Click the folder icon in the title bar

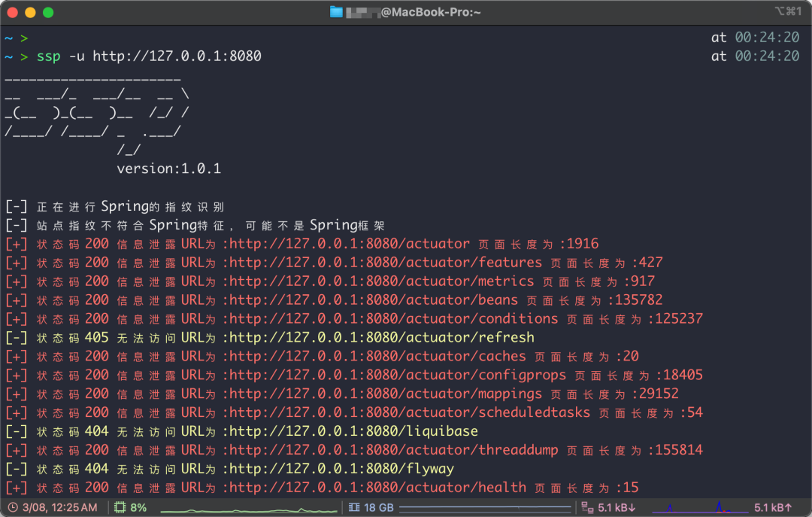pyautogui.click(x=336, y=12)
